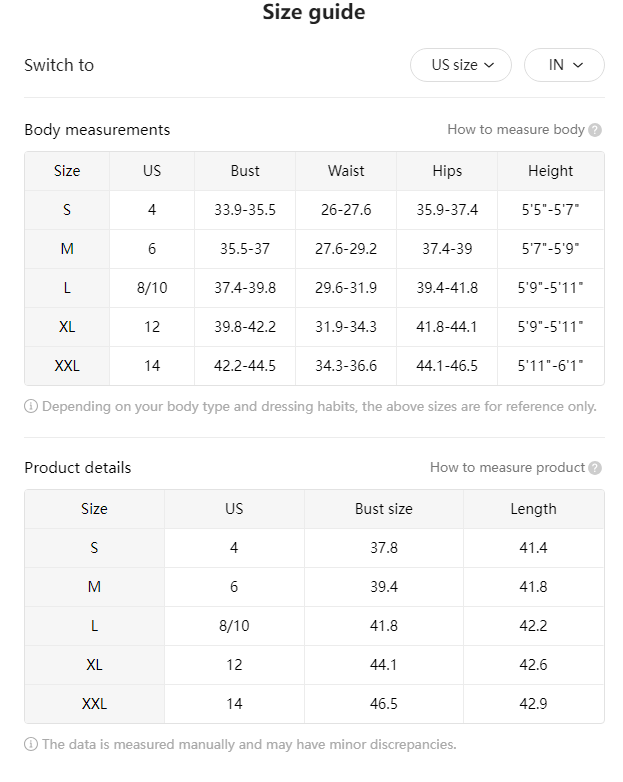Select the XL row in Product details
The width and height of the screenshot is (623, 782).
tap(314, 665)
